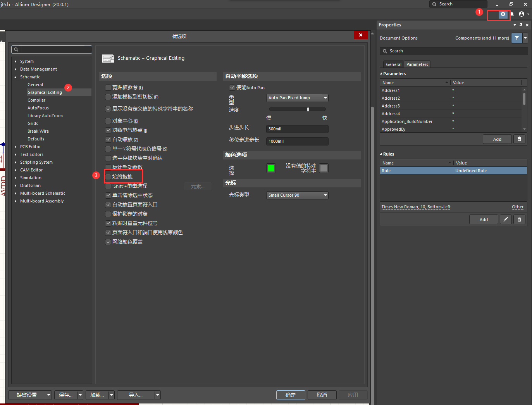This screenshot has width=532, height=405.
Task: Open the notifications bell icon
Action: 512,14
